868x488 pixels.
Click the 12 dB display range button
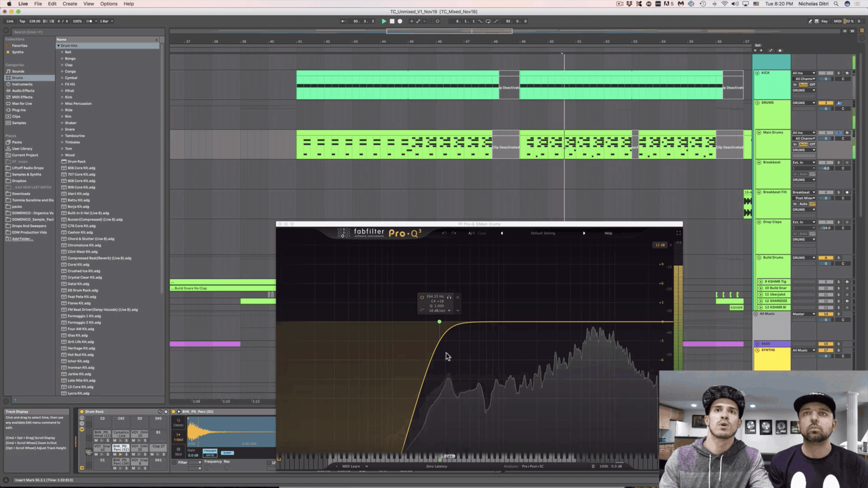pos(660,245)
